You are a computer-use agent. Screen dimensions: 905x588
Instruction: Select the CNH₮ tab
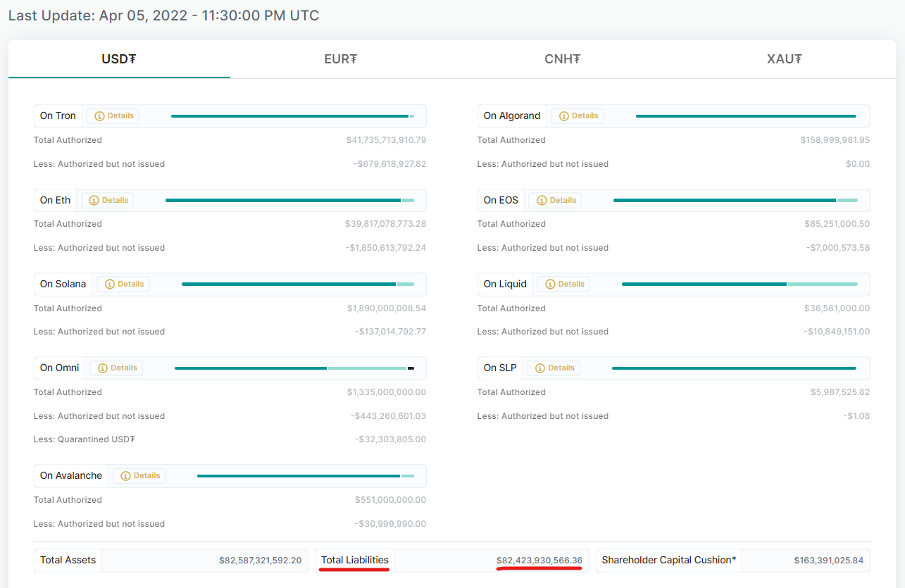(x=563, y=59)
